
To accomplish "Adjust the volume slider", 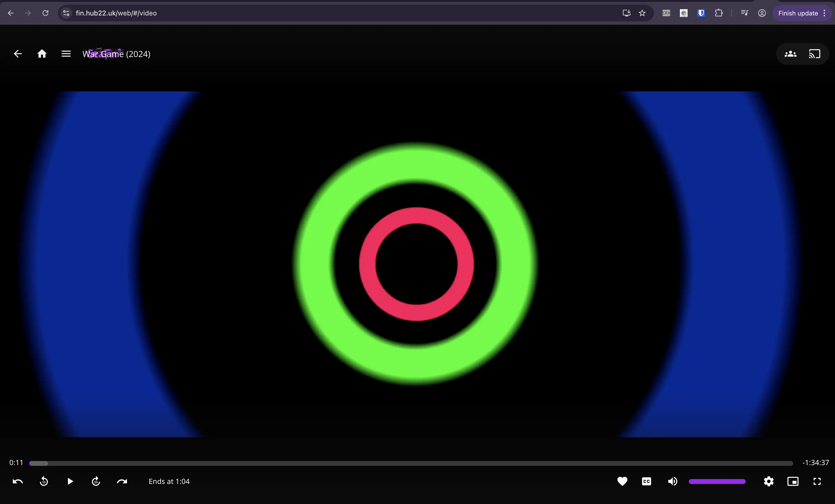I will (x=717, y=482).
